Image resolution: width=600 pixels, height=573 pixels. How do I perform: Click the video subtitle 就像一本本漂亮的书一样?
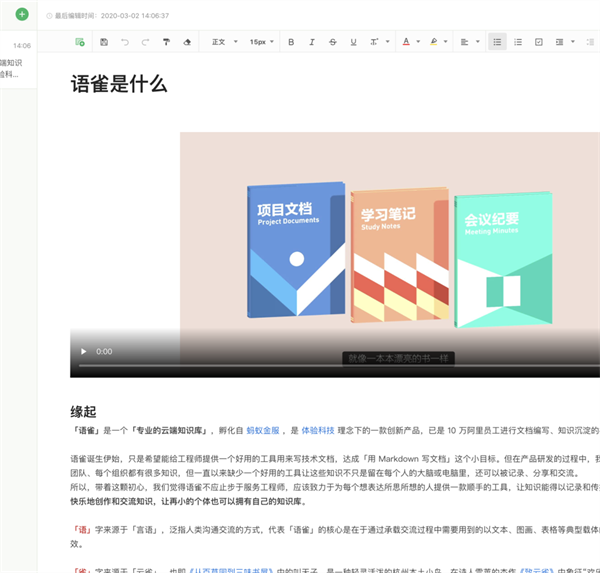pos(398,359)
